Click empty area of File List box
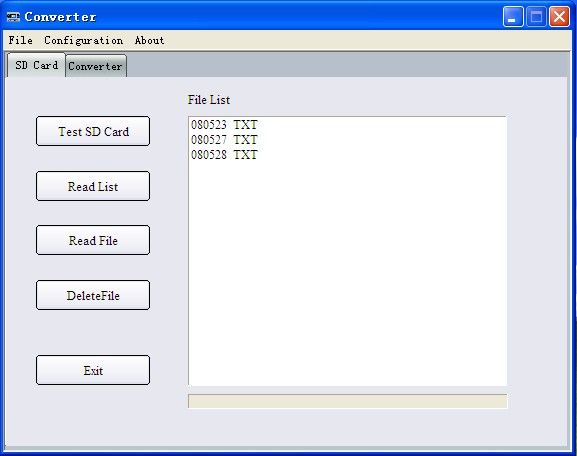This screenshot has width=577, height=456. pyautogui.click(x=347, y=272)
